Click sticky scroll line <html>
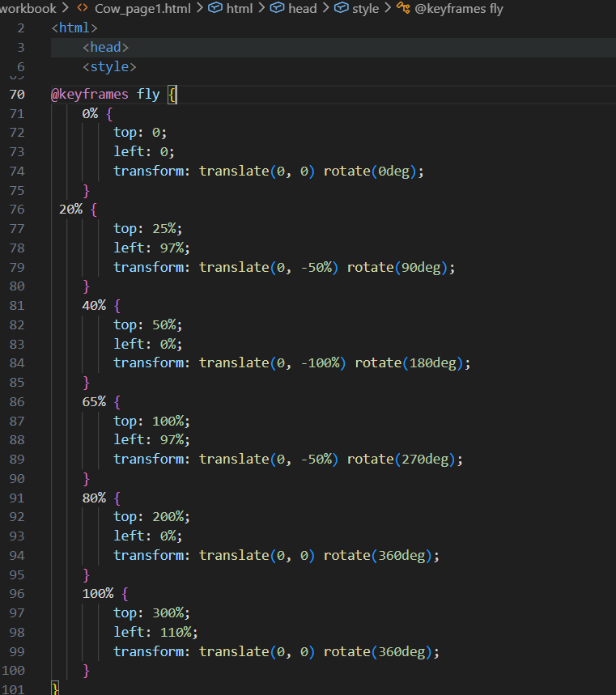616x695 pixels. (74, 28)
